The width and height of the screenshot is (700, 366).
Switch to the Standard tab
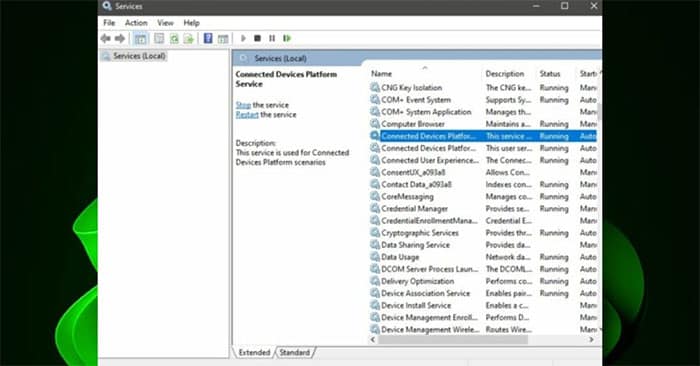pos(295,352)
